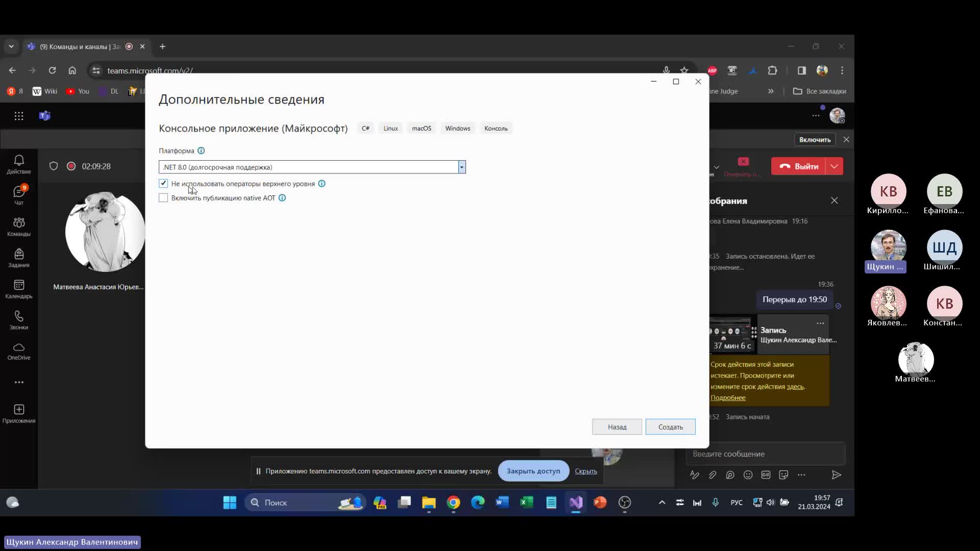Click info icon beside top-level statements option
Screen dimensions: 980x551
coord(322,184)
